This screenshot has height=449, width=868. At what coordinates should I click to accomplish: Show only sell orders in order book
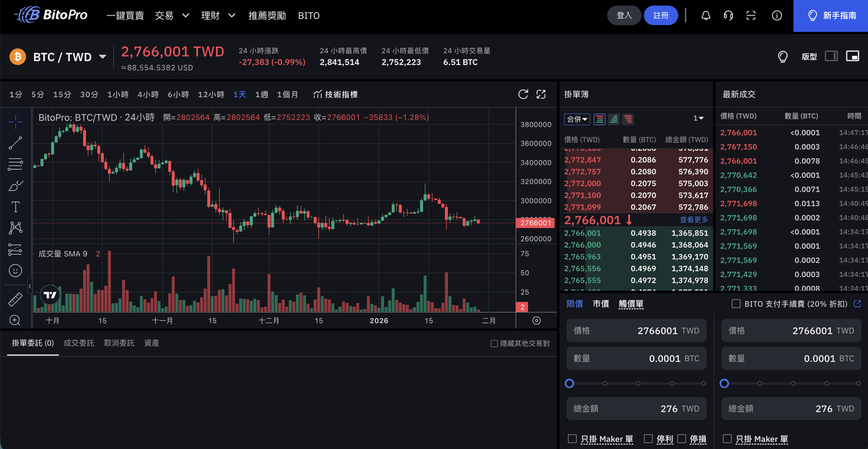click(x=628, y=119)
